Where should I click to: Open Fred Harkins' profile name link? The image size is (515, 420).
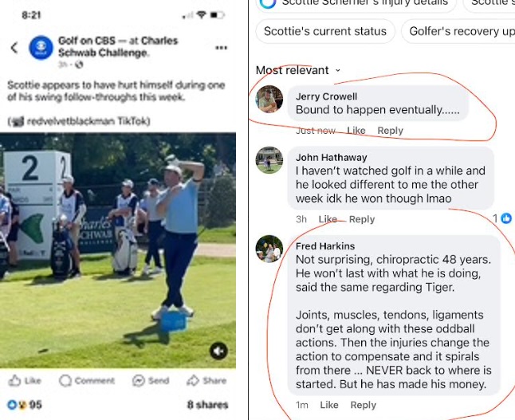(x=325, y=246)
